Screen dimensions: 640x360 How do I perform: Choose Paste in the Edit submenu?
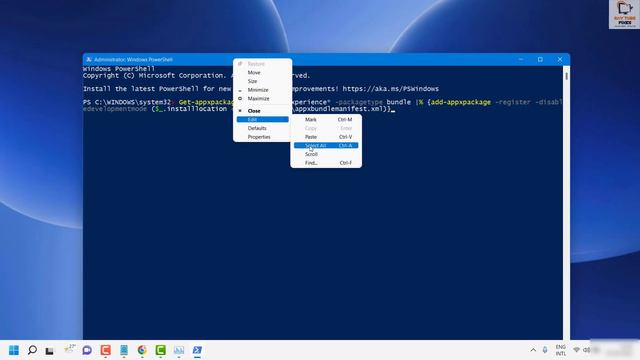click(326, 137)
